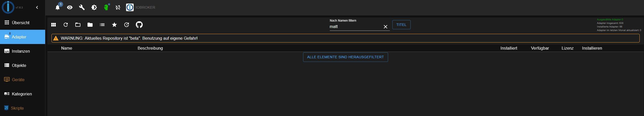The image size is (644, 116).
Task: Clear the name filter text
Action: (x=386, y=27)
